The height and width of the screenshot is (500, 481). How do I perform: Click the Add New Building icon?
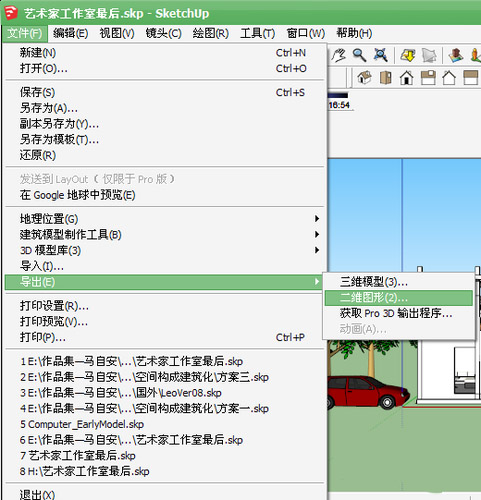(456, 55)
